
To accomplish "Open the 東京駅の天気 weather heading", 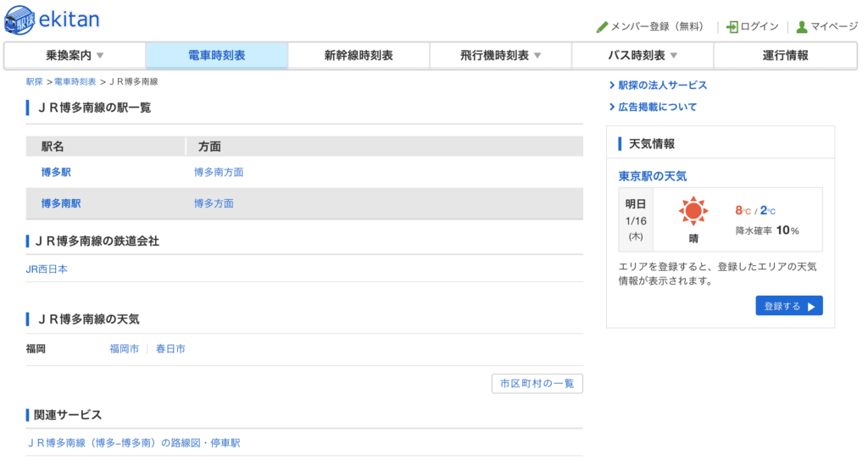I will pos(652,176).
